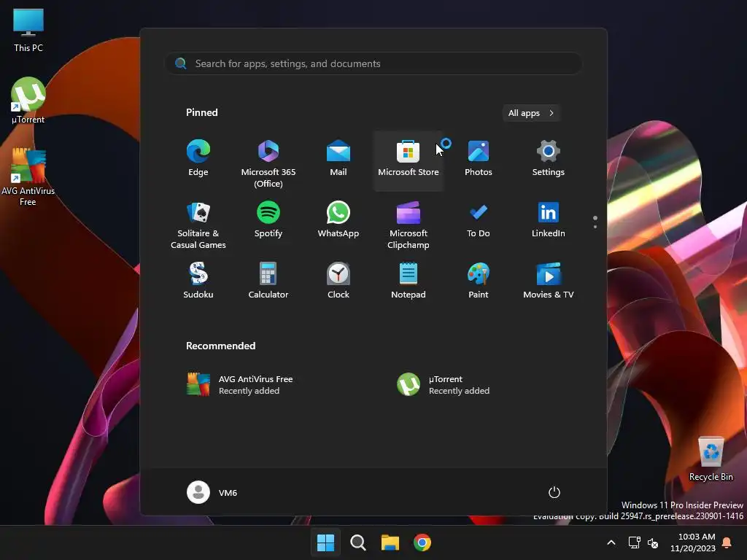Open Movies & TV app
747x560 pixels.
click(549, 281)
